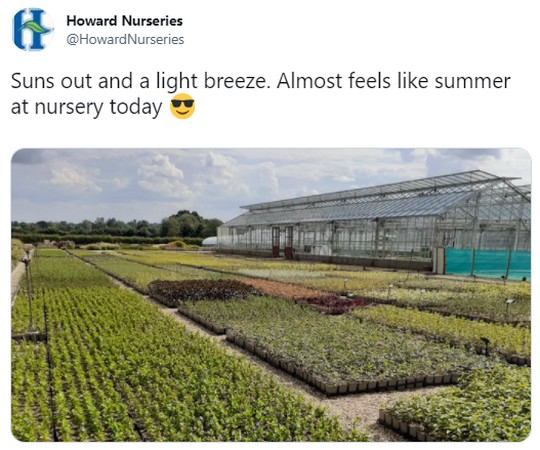Click the word "summer" in the tweet
Viewport: 540px width, 450px height.
(x=472, y=81)
